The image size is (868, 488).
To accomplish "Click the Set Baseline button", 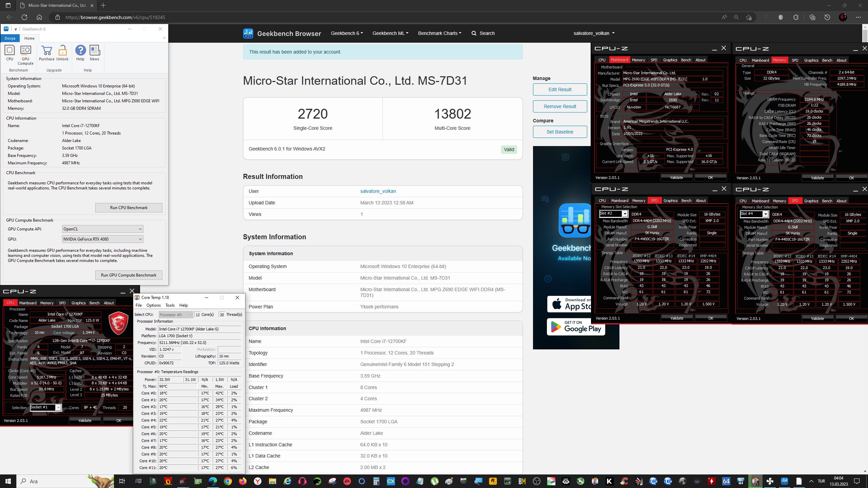I will (x=560, y=132).
